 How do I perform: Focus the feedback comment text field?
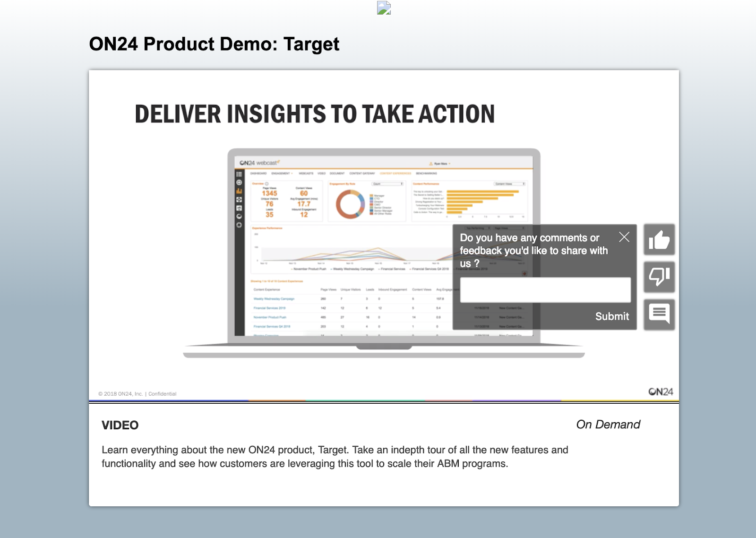[545, 290]
